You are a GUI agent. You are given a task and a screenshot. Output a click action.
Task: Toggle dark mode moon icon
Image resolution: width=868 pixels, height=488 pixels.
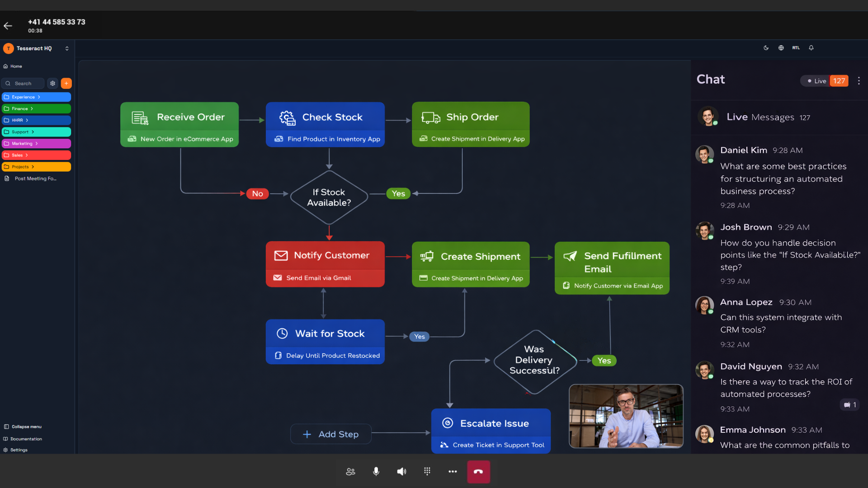(766, 48)
